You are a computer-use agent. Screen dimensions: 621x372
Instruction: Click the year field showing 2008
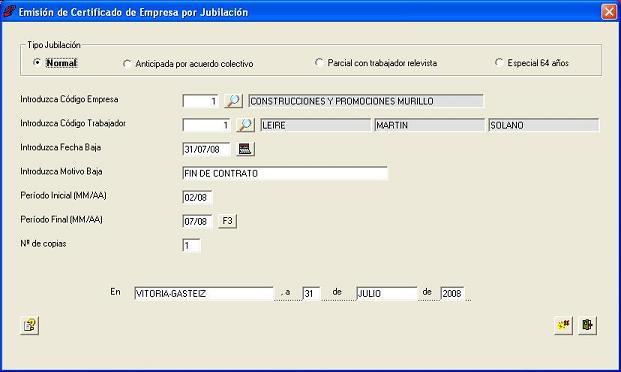click(452, 294)
